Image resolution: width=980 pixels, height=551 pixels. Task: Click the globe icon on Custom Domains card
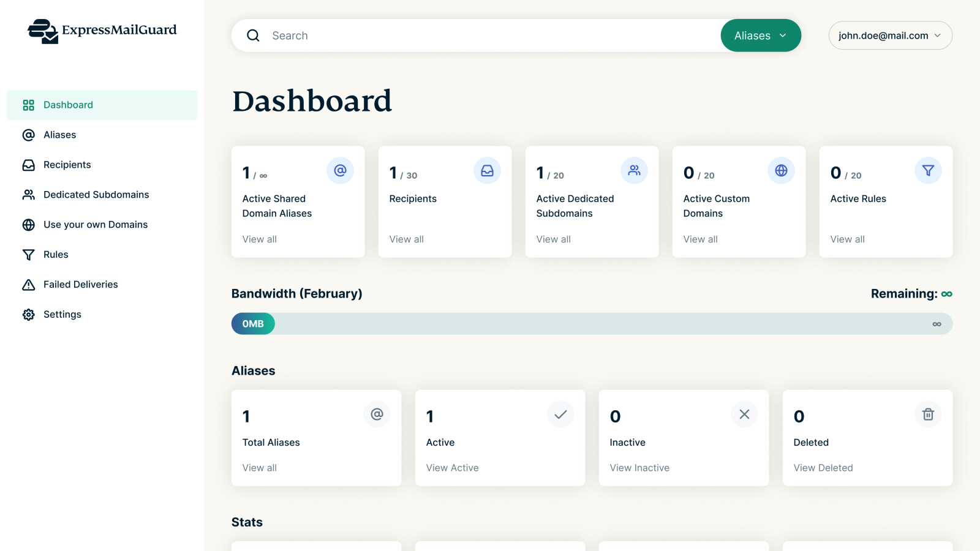pos(781,170)
